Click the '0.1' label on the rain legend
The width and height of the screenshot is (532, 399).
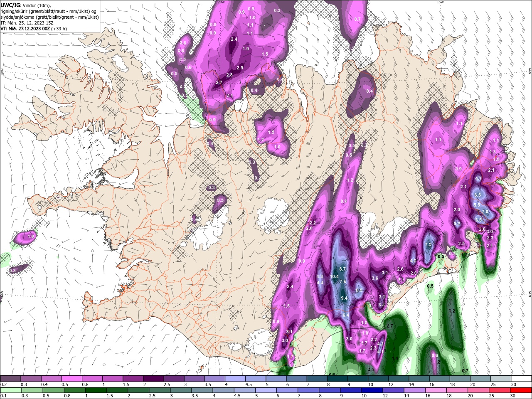pyautogui.click(x=3, y=396)
